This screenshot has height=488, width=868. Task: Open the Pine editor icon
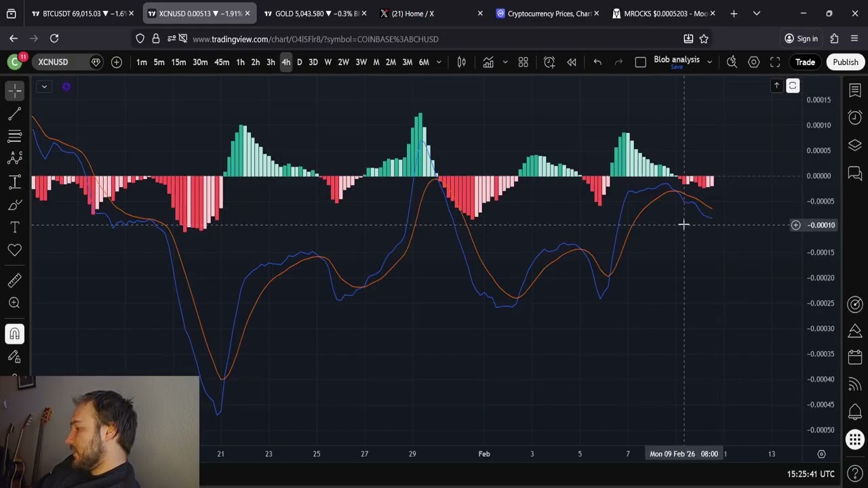tap(854, 330)
